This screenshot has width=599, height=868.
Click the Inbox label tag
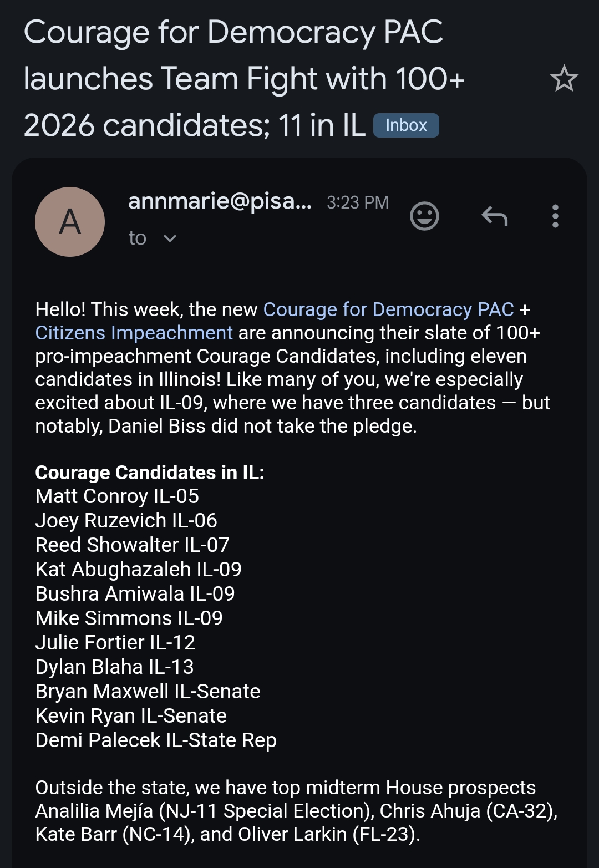tap(406, 125)
